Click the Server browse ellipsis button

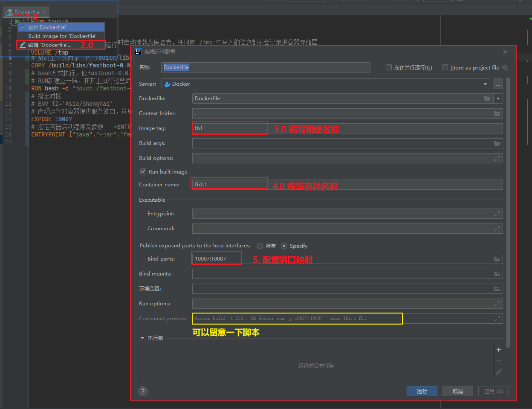click(x=497, y=84)
